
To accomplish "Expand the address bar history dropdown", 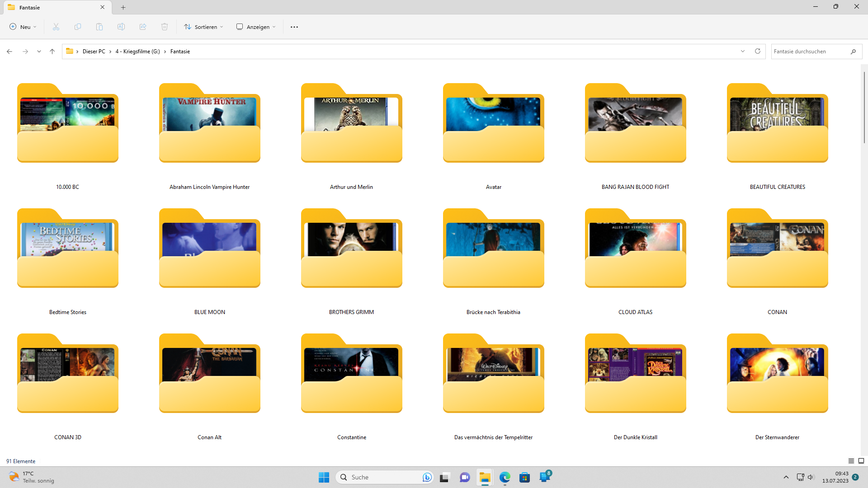I will click(743, 52).
